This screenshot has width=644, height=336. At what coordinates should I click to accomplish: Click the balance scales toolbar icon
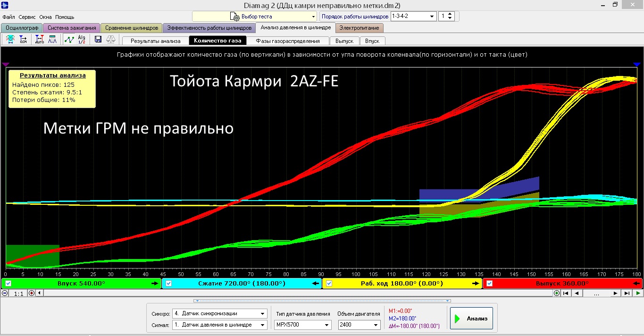coord(111,40)
